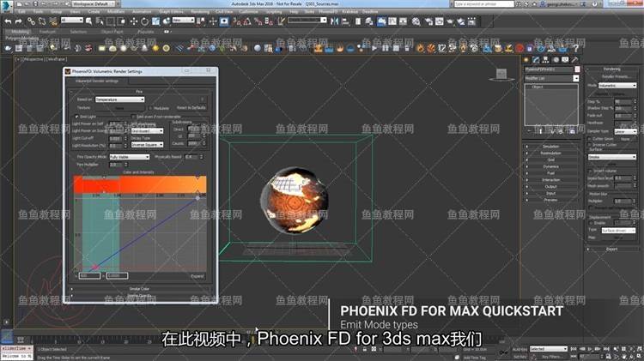Click the Undo arrow in main toolbar
644x361 pixels.
click(8, 21)
